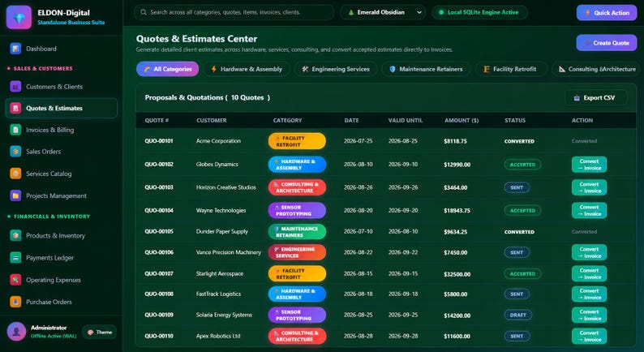Click the magnifier icon in the search bar
This screenshot has height=352, width=644.
(144, 12)
